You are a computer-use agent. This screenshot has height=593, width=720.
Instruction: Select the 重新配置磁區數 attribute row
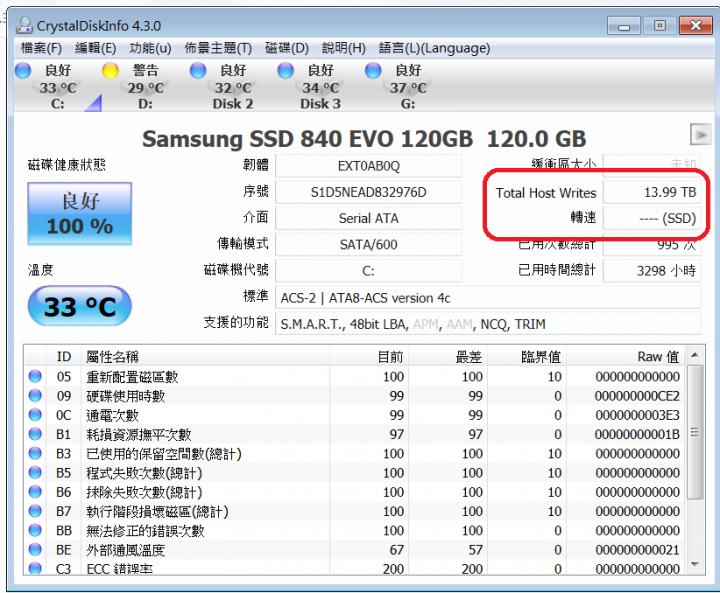click(354, 377)
